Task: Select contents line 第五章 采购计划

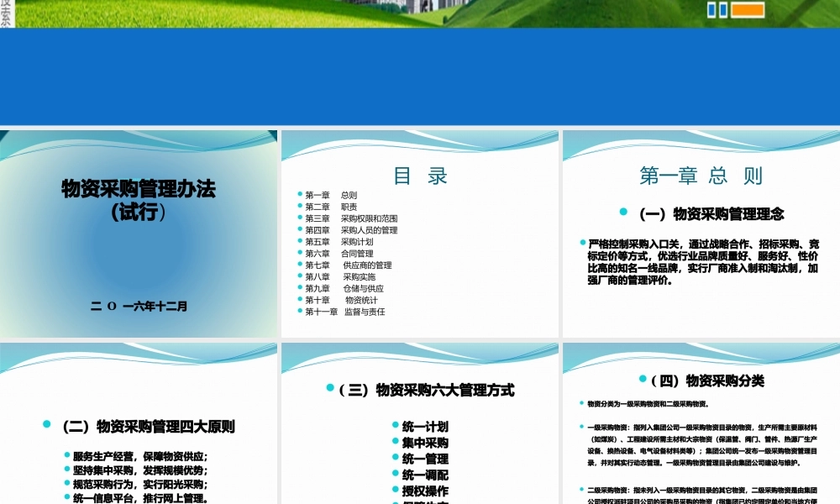Action: [x=339, y=242]
